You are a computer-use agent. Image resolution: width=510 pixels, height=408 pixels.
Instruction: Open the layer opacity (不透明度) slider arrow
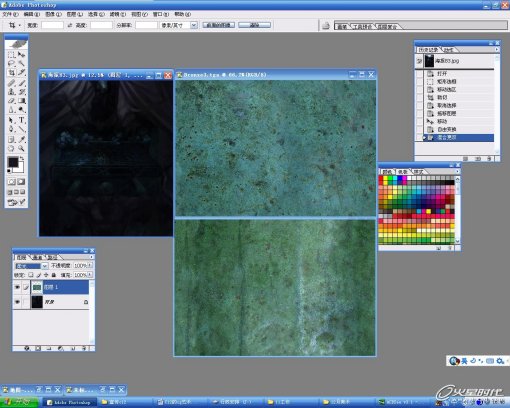pyautogui.click(x=90, y=266)
